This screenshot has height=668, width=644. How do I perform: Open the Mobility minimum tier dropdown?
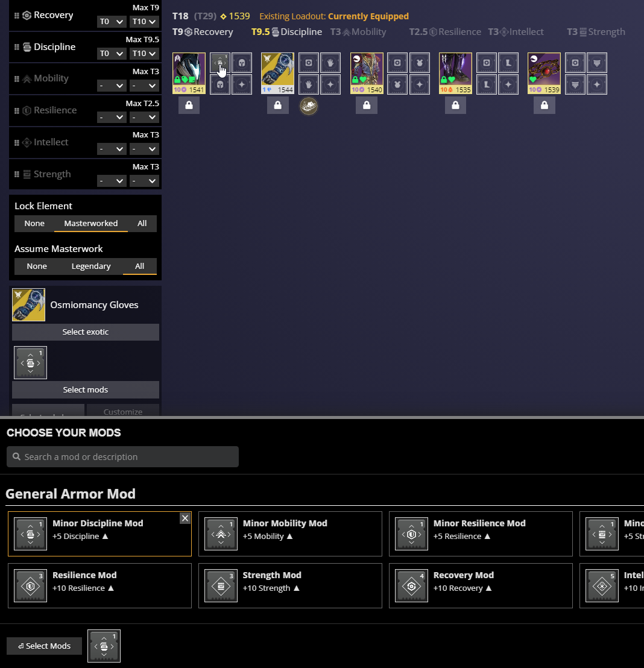pos(112,85)
